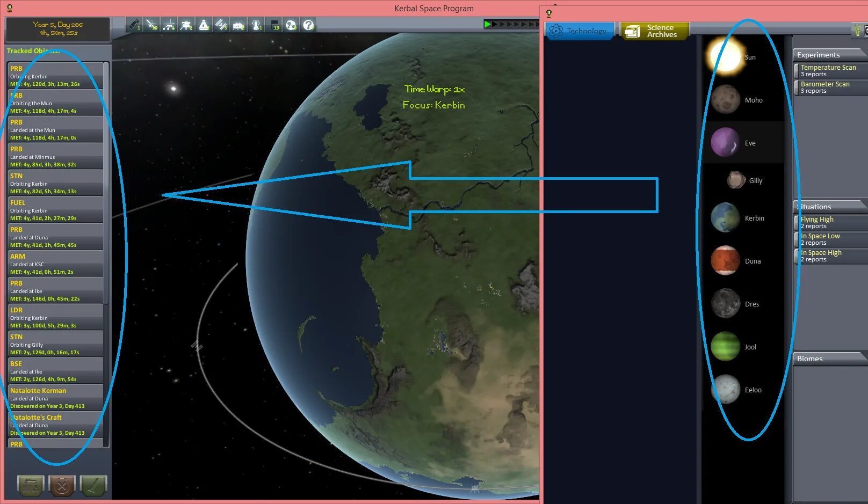Select the FUEL vessel orbiting Kerbin
The width and height of the screenshot is (868, 504).
55,210
